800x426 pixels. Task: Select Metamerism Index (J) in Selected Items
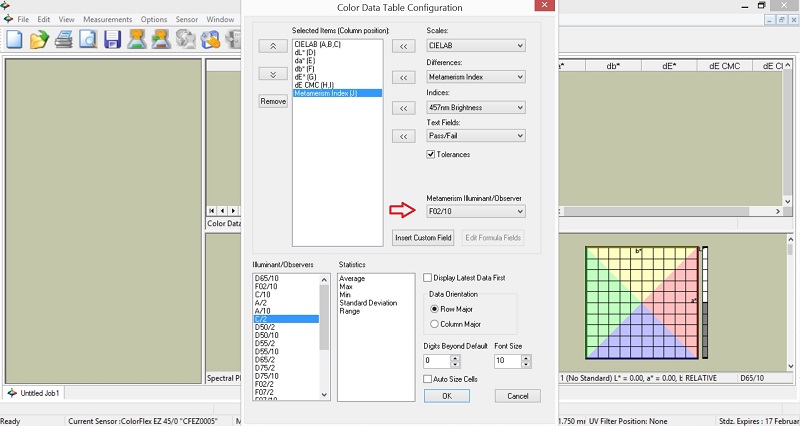[337, 93]
